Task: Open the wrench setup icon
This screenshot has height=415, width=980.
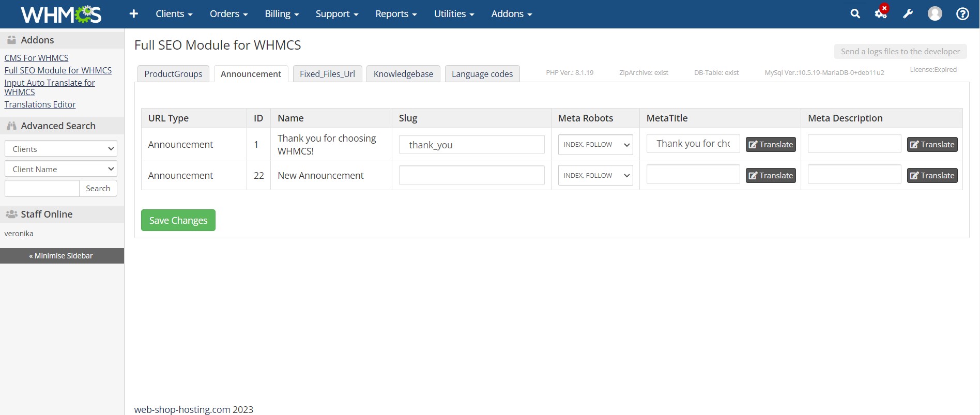Action: pos(908,14)
